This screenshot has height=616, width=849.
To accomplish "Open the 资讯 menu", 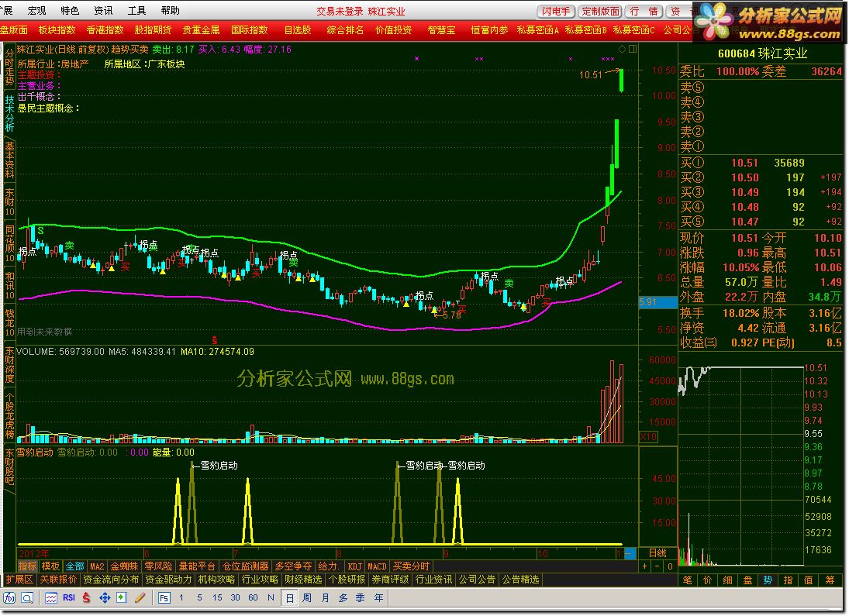I will 103,11.
